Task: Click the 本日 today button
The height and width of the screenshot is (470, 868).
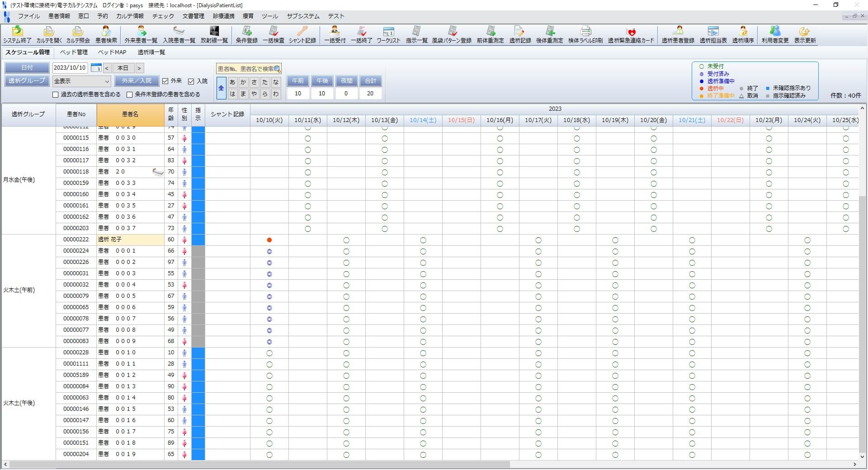Action: point(123,68)
